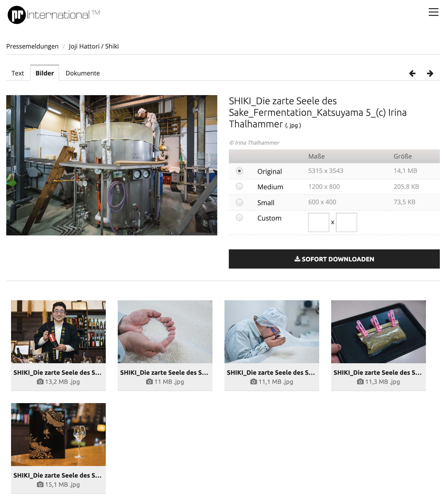
Task: Open the Pressemeldungen breadcrumb link
Action: [32, 46]
